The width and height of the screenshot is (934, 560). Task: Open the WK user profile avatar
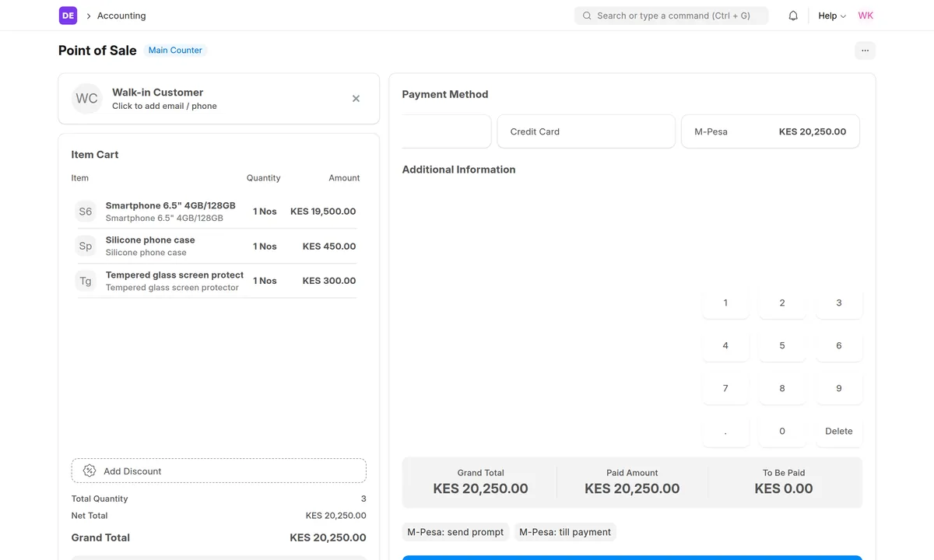[866, 16]
